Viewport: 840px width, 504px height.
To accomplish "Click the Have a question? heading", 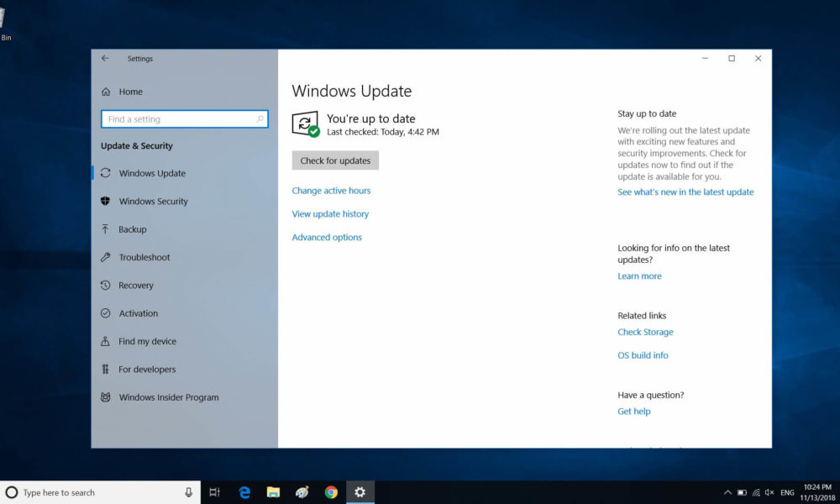I will point(650,395).
